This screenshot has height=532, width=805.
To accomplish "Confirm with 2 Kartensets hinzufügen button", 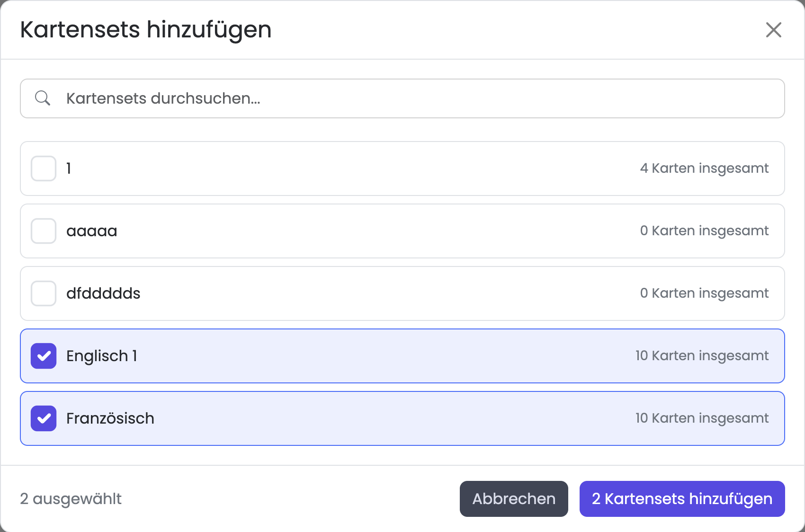I will [682, 499].
